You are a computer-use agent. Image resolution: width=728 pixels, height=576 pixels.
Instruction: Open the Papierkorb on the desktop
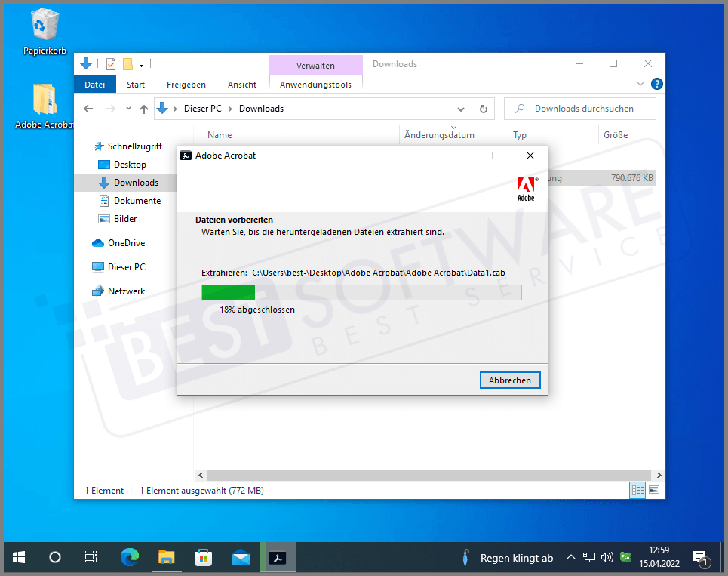43,25
